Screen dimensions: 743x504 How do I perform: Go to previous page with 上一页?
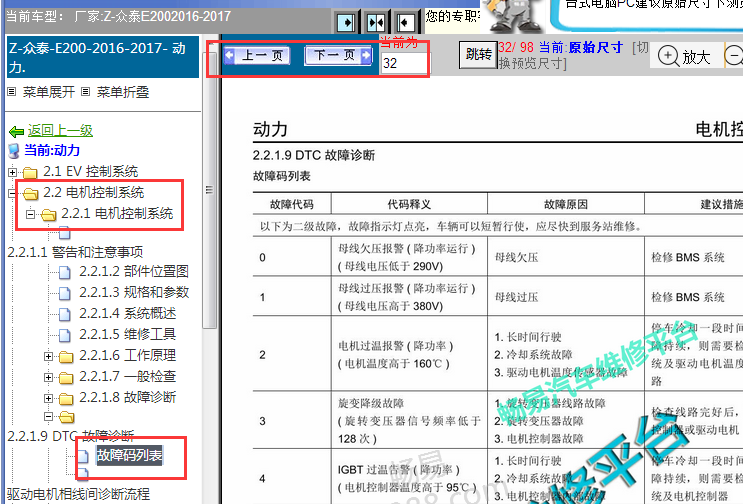pyautogui.click(x=257, y=56)
